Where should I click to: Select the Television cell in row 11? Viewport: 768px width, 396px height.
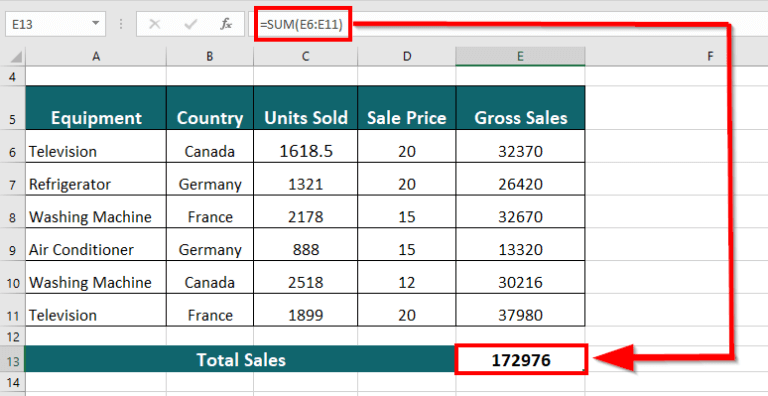pyautogui.click(x=96, y=310)
